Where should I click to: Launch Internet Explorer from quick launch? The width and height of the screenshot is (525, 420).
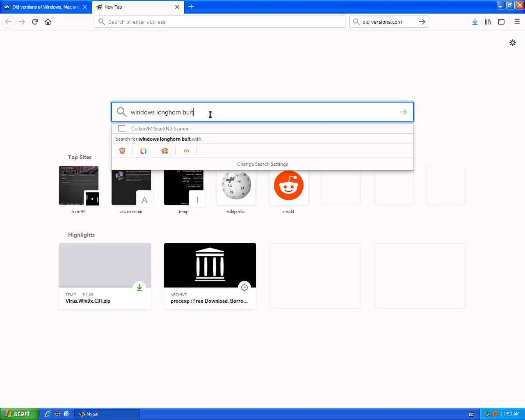[48, 414]
